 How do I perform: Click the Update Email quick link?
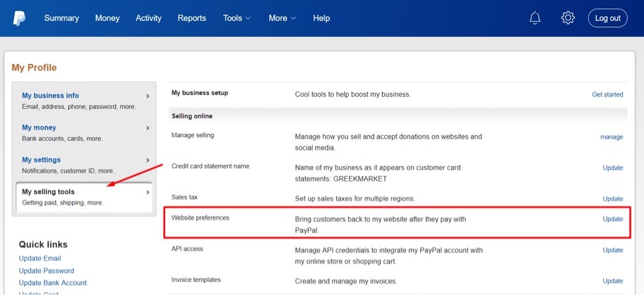coord(40,259)
